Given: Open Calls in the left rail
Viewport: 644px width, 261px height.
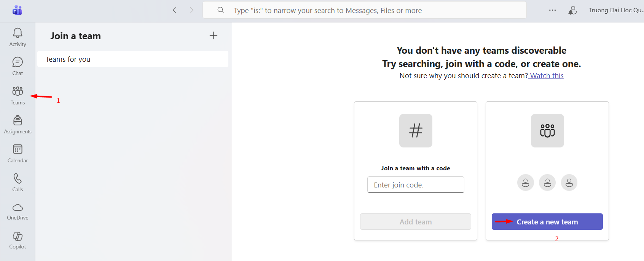Looking at the screenshot, I should click(18, 183).
